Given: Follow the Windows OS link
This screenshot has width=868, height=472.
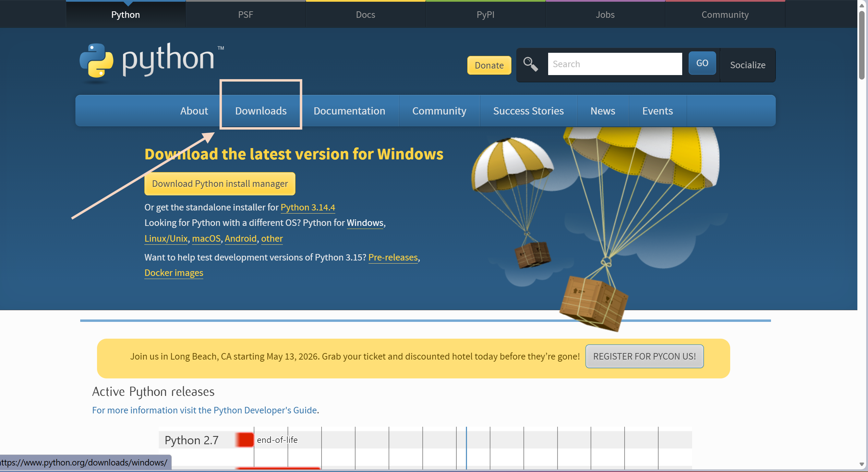Looking at the screenshot, I should click(x=365, y=223).
